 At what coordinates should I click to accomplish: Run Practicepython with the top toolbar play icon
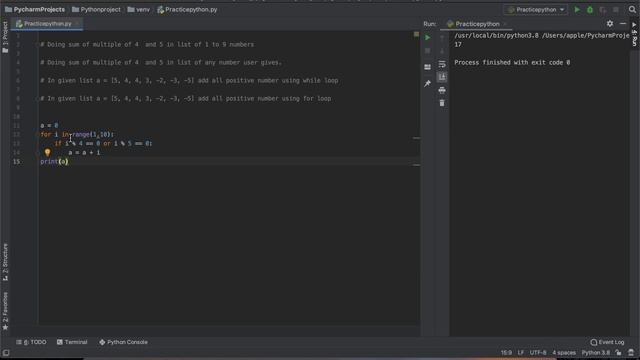click(x=577, y=9)
